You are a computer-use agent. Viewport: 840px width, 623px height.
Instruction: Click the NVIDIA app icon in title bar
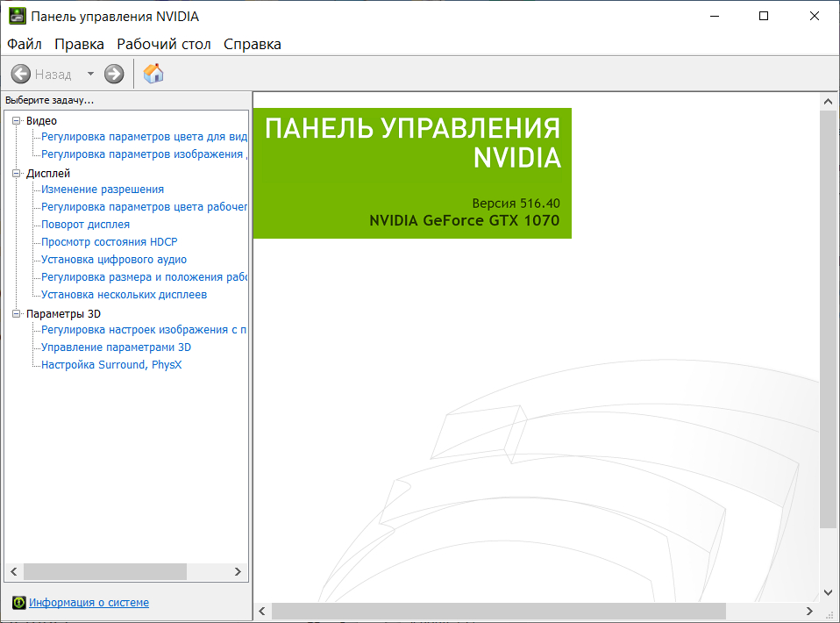(18, 16)
